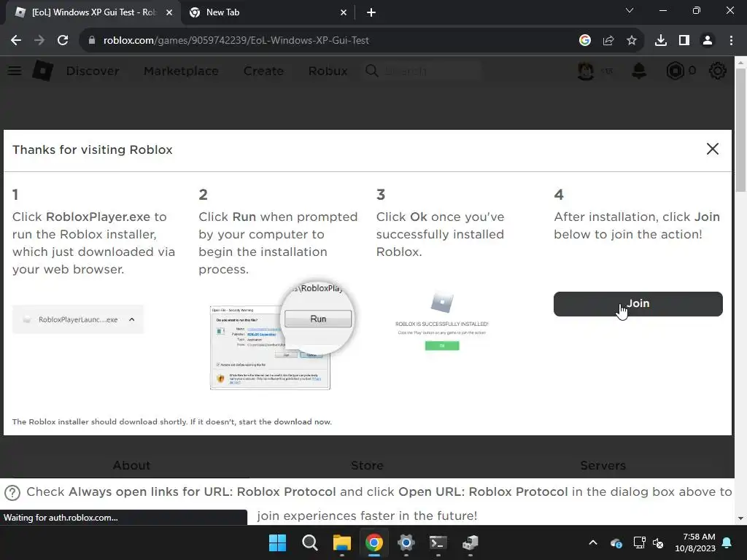Image resolution: width=747 pixels, height=560 pixels.
Task: Click the browser forward arrow
Action: coord(39,41)
